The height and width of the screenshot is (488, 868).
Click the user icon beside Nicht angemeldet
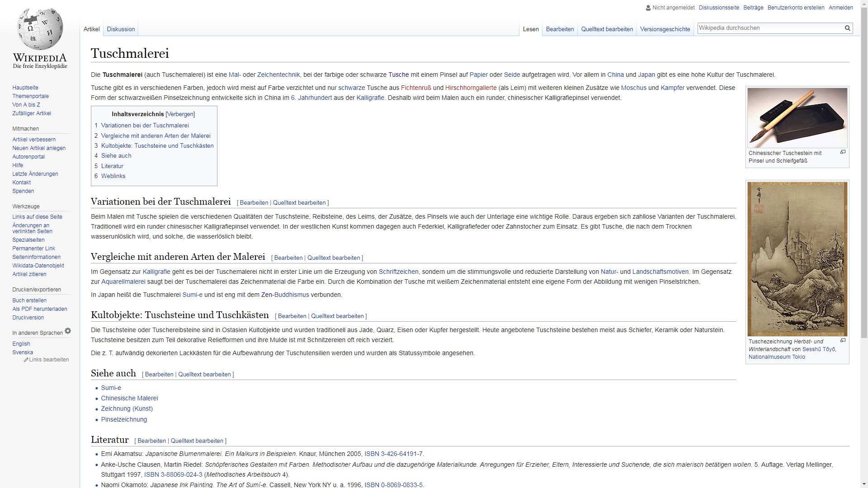648,8
